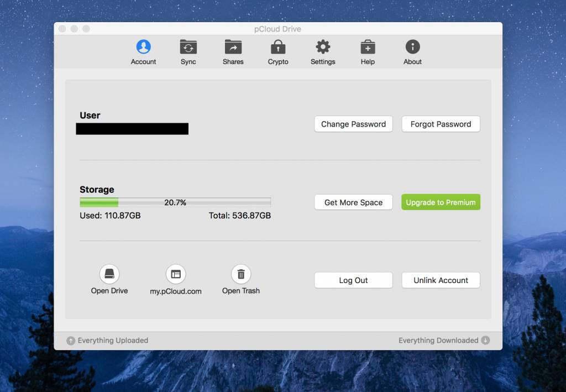Log Out of the account

point(353,280)
